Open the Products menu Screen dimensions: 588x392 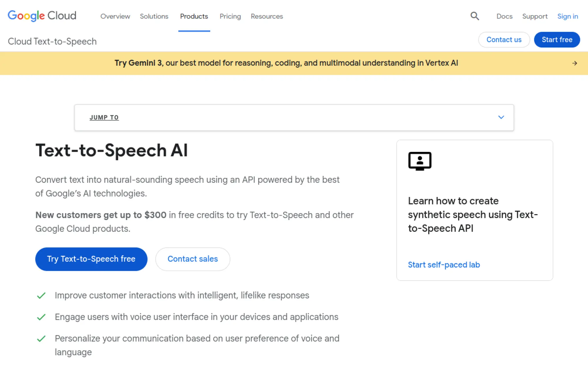point(194,16)
